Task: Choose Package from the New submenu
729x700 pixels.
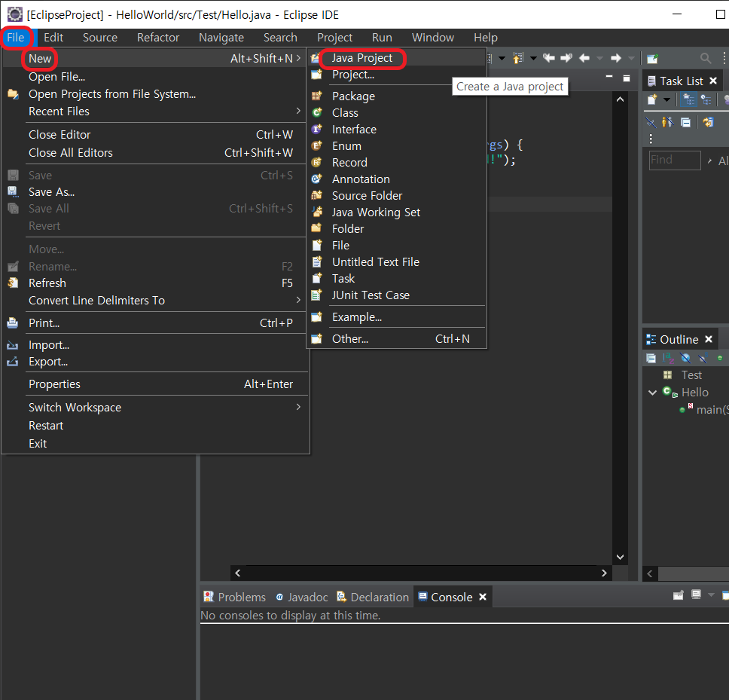Action: point(398,96)
